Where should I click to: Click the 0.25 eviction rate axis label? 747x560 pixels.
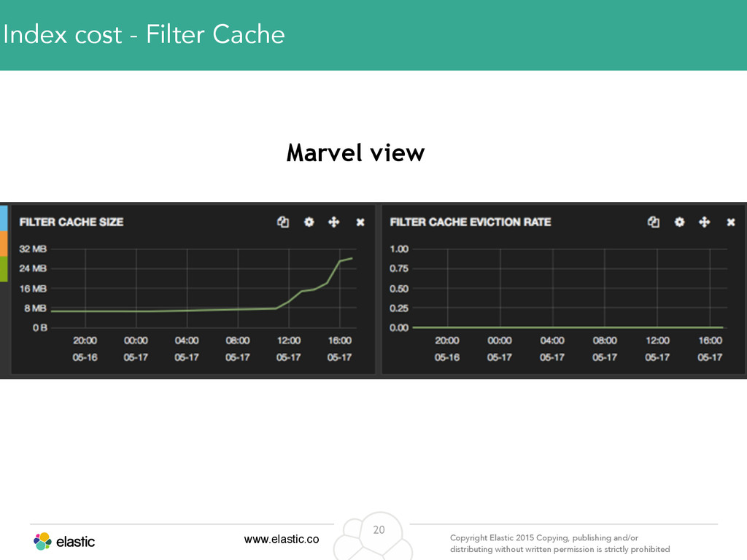tap(399, 308)
